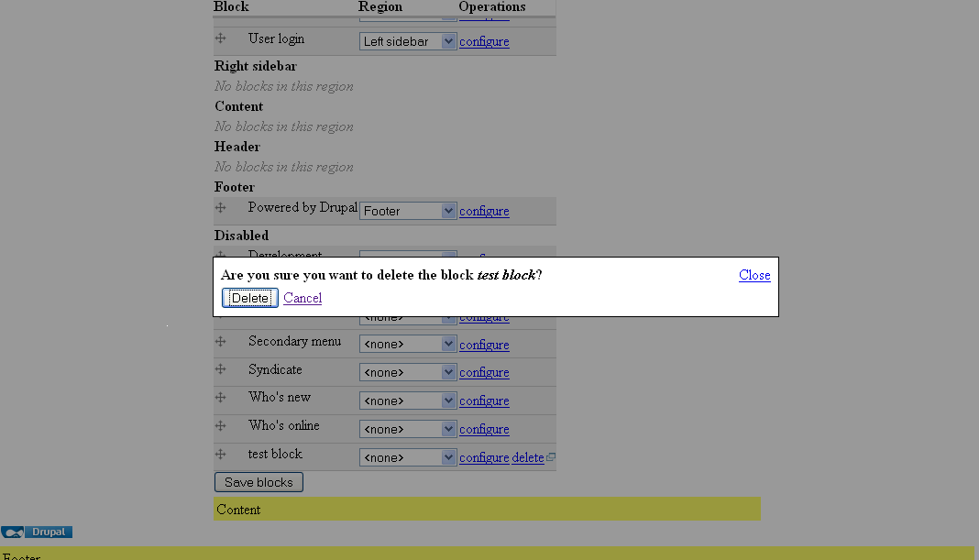Click the Syndicate block name
Viewport: 979px width, 560px height.
275,369
